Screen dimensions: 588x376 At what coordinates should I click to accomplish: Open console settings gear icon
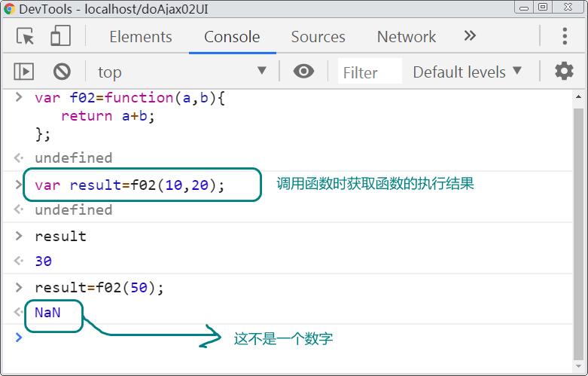click(564, 72)
